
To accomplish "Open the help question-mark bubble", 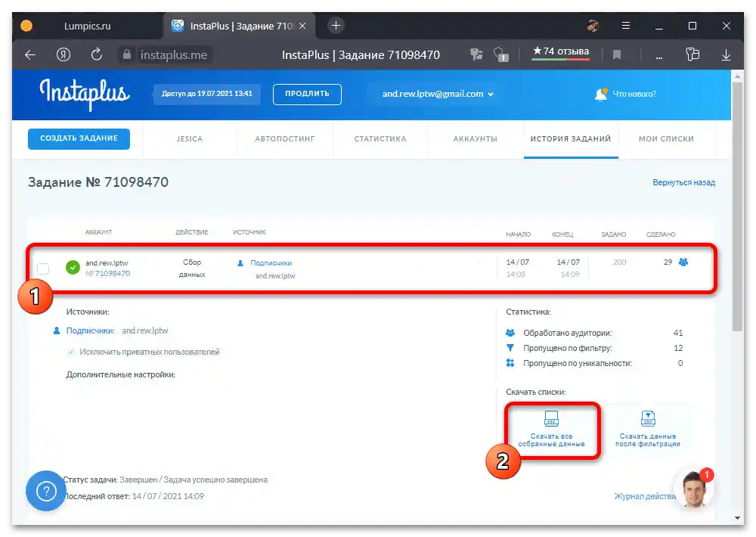I will pos(45,491).
